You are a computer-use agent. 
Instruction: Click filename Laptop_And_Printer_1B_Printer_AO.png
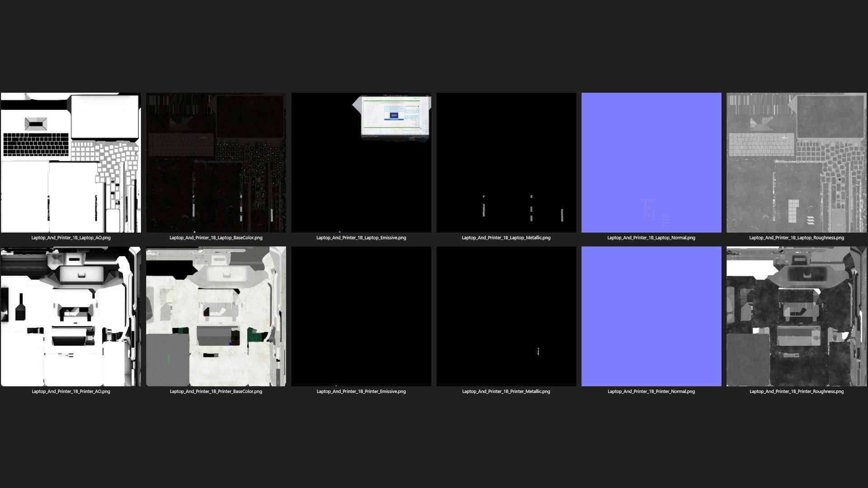pos(71,391)
